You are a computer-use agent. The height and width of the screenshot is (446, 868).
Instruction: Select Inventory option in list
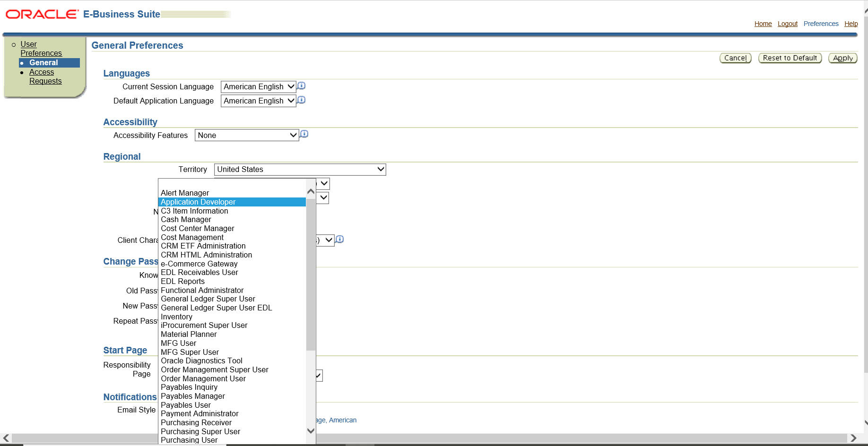click(232, 317)
